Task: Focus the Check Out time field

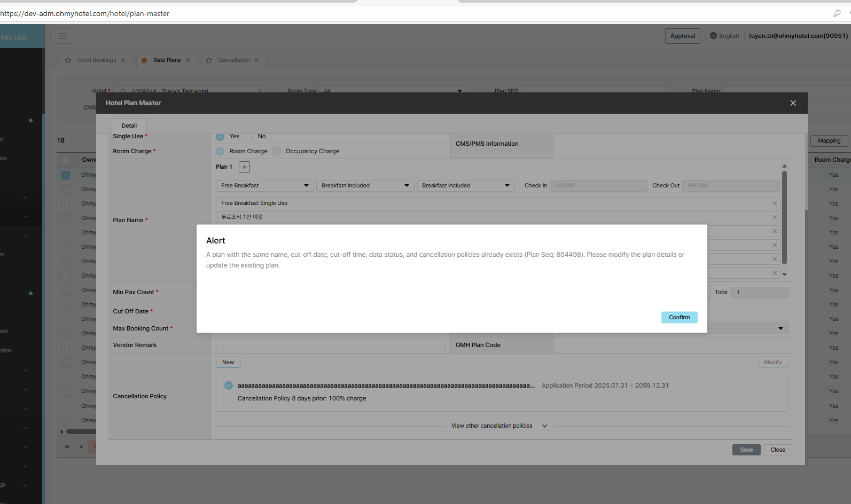Action: 731,186
